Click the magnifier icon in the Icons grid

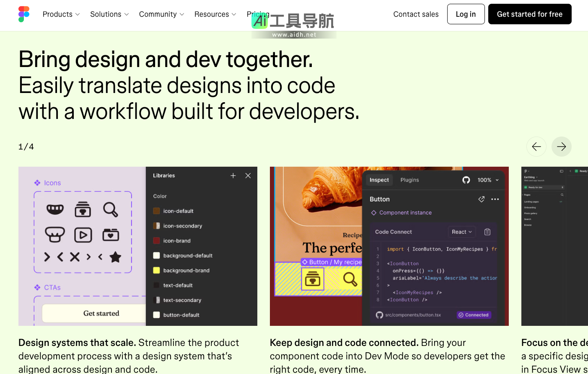coord(111,209)
